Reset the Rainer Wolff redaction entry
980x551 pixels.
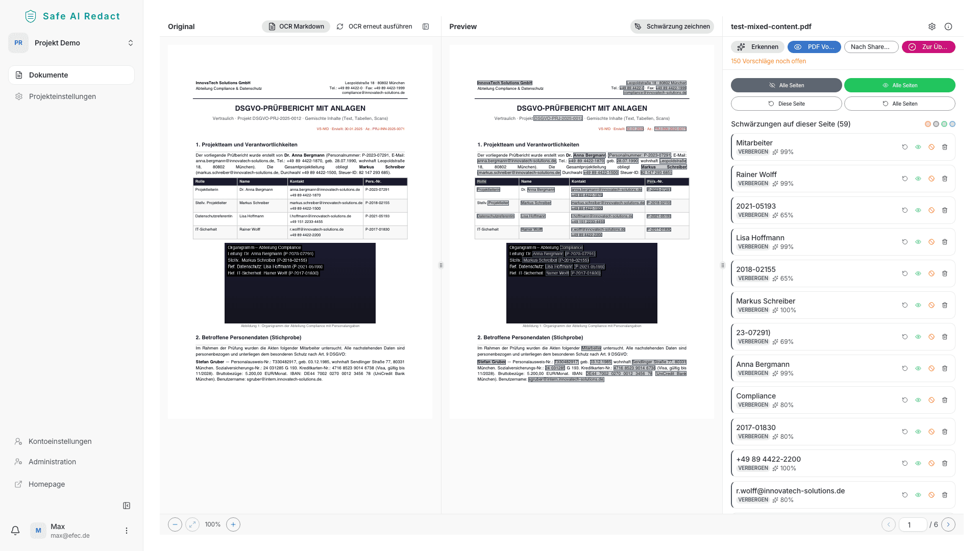click(x=905, y=179)
